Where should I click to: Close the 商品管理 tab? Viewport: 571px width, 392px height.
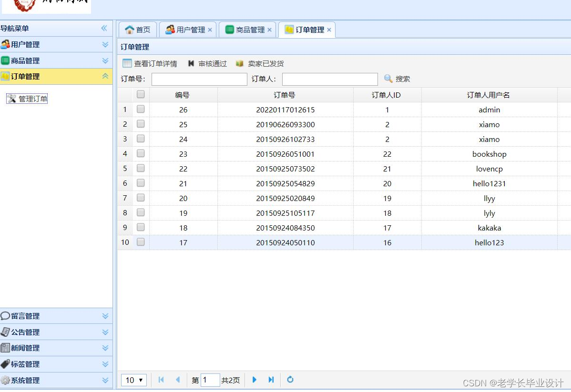tap(269, 30)
